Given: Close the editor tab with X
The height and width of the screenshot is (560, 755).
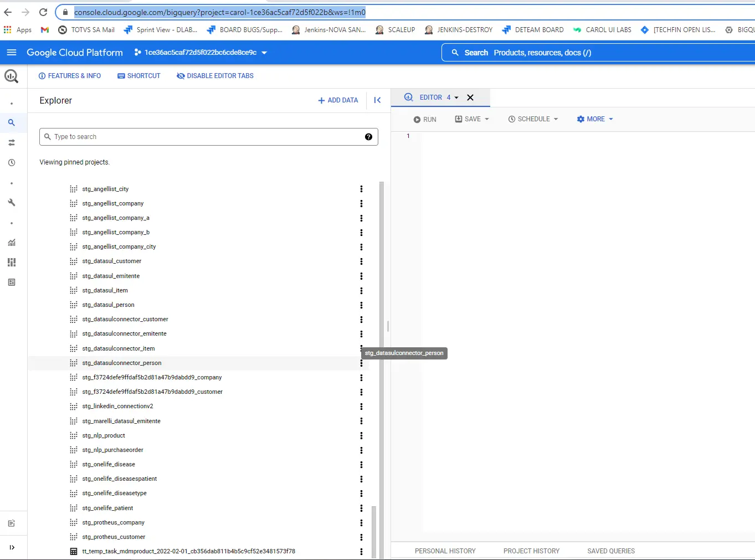Looking at the screenshot, I should [470, 97].
